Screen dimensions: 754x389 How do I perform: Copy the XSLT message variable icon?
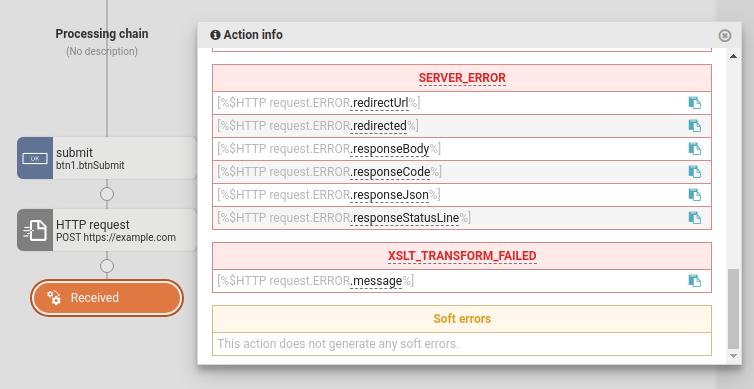click(x=694, y=281)
